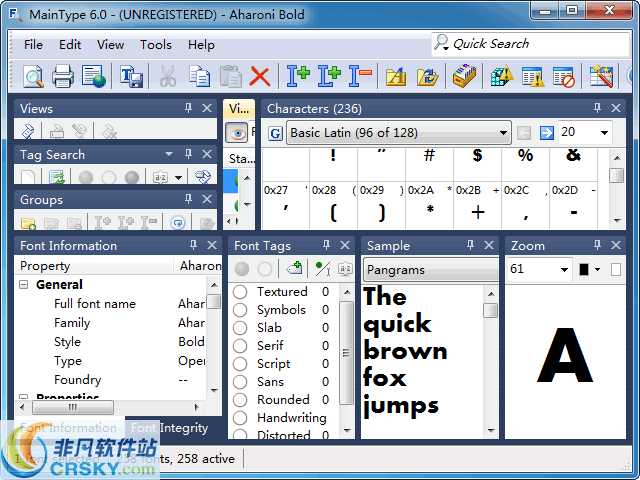Click the Print Preview magnifier icon
The image size is (640, 480).
point(33,76)
